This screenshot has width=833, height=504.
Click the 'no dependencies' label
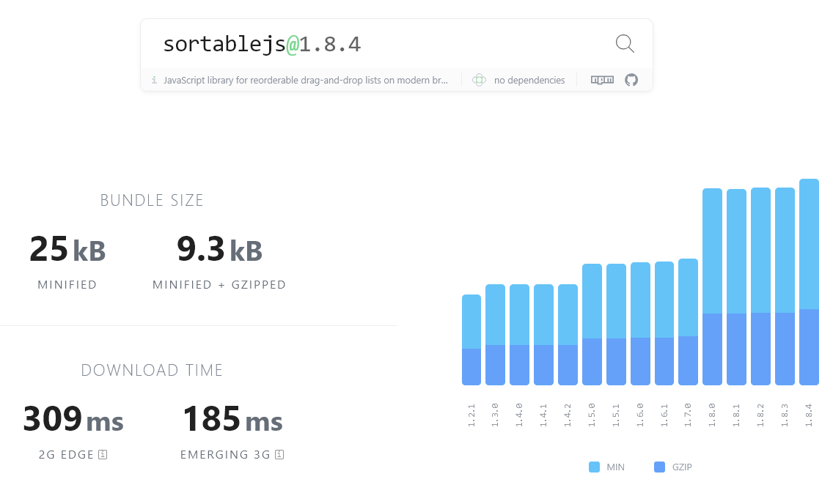pyautogui.click(x=529, y=80)
